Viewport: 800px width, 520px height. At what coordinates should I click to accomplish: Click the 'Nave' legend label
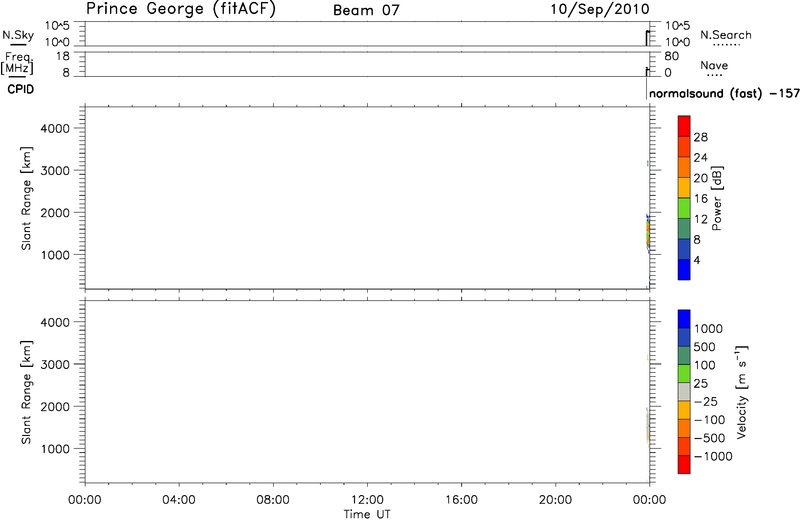point(714,65)
